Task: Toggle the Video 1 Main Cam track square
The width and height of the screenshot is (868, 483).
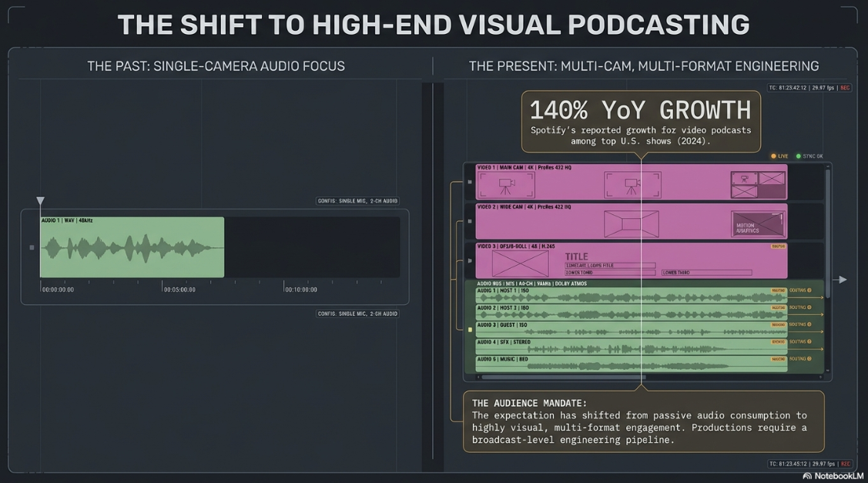Action: pyautogui.click(x=470, y=182)
